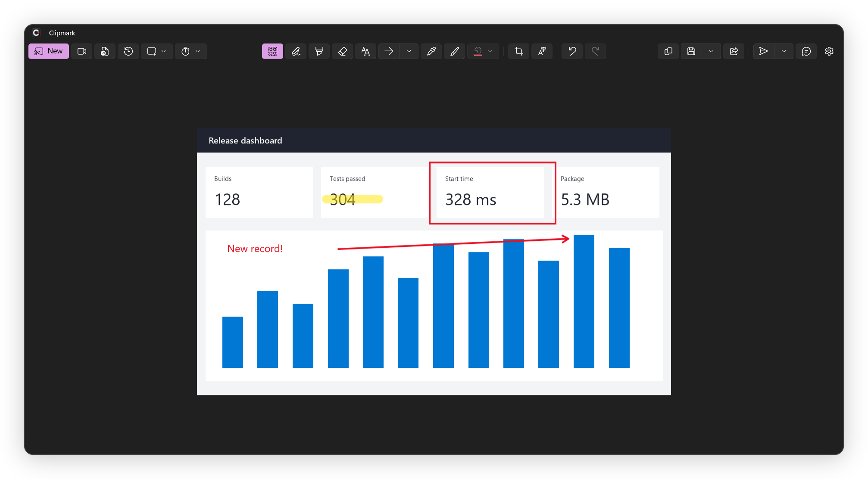Select the Pen tool
868x479 pixels.
coord(296,51)
